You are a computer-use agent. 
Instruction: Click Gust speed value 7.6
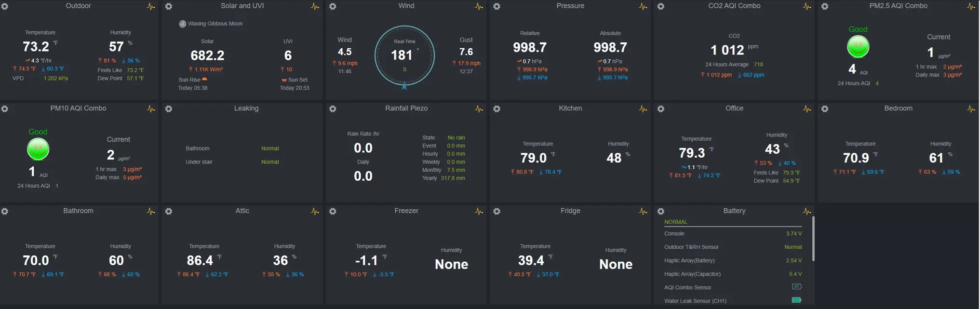click(466, 52)
